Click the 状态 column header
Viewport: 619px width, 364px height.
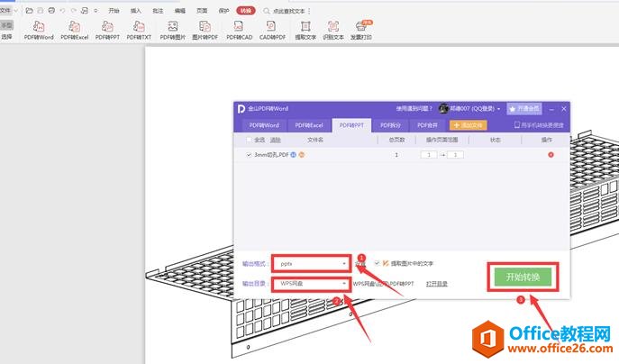[495, 140]
